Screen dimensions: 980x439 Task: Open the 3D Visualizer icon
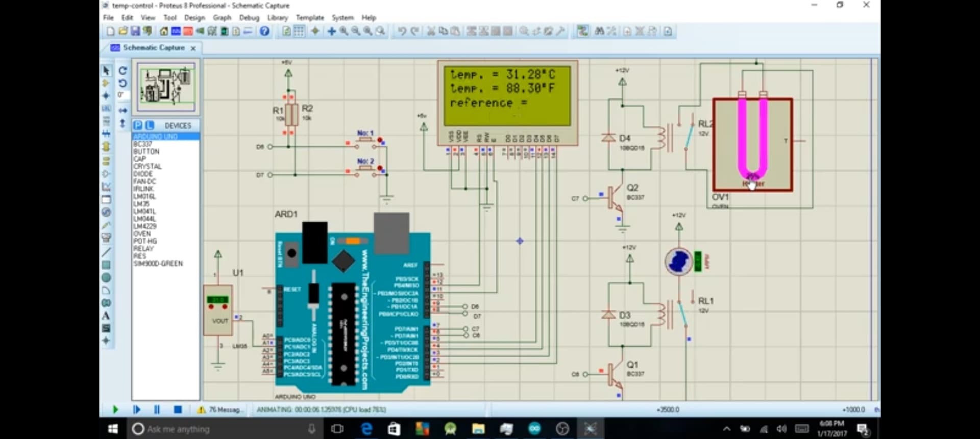point(201,31)
